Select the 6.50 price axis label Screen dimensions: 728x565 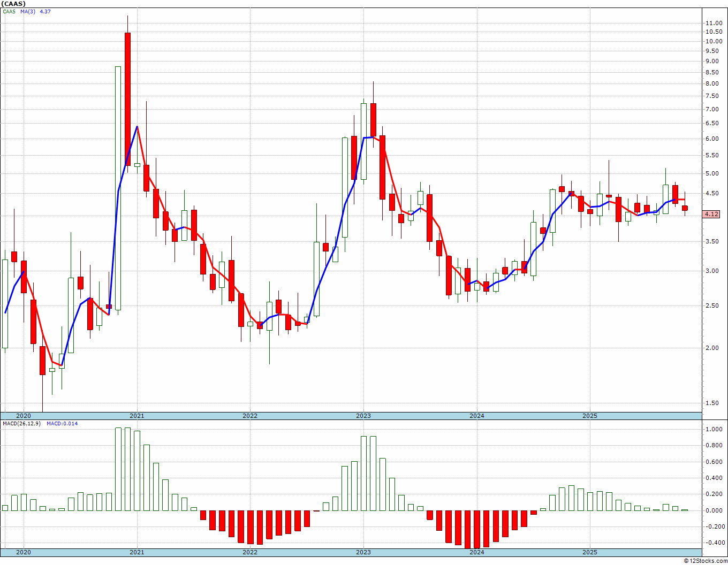coord(712,123)
